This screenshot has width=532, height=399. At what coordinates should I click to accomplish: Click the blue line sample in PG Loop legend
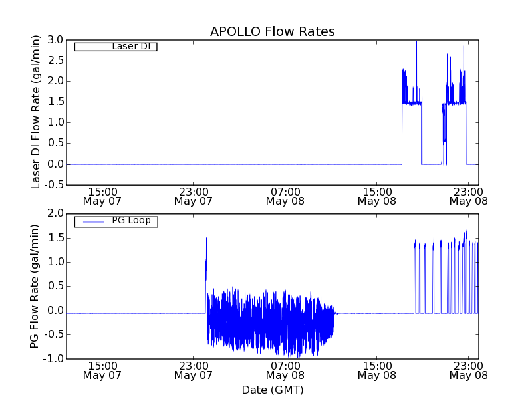(x=92, y=221)
